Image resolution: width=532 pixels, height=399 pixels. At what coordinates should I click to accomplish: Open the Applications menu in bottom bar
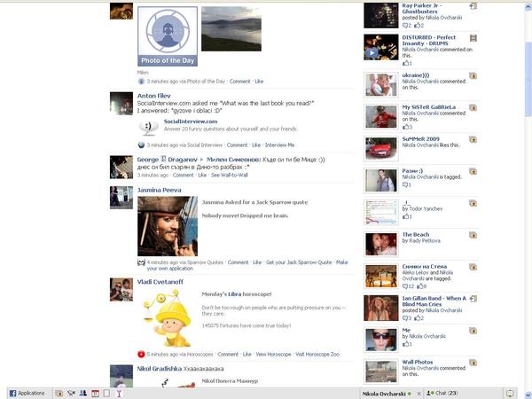(x=27, y=393)
